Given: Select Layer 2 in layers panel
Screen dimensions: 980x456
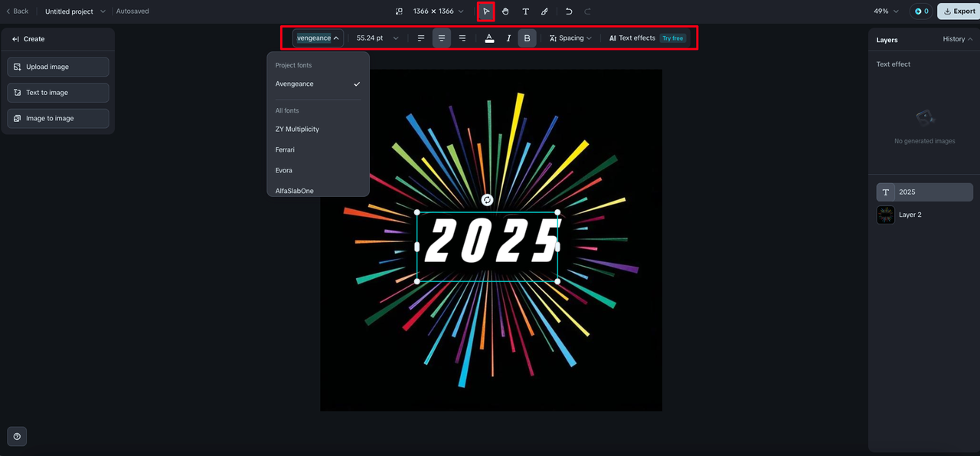Looking at the screenshot, I should [925, 215].
